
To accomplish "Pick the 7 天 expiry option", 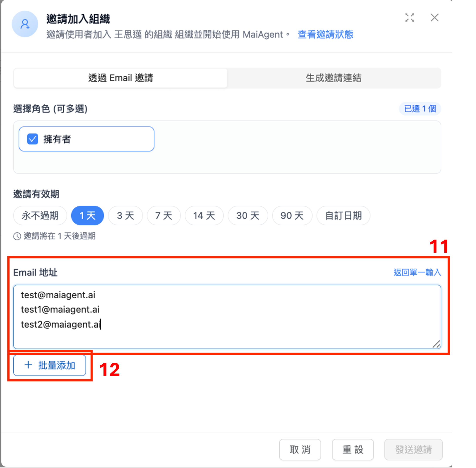I will point(164,216).
